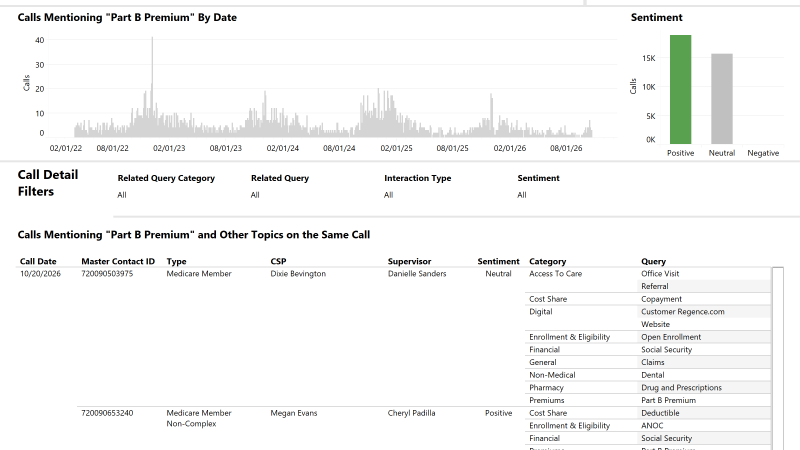Select the gray Neutral sentiment bar
The image size is (800, 450).
(722, 98)
